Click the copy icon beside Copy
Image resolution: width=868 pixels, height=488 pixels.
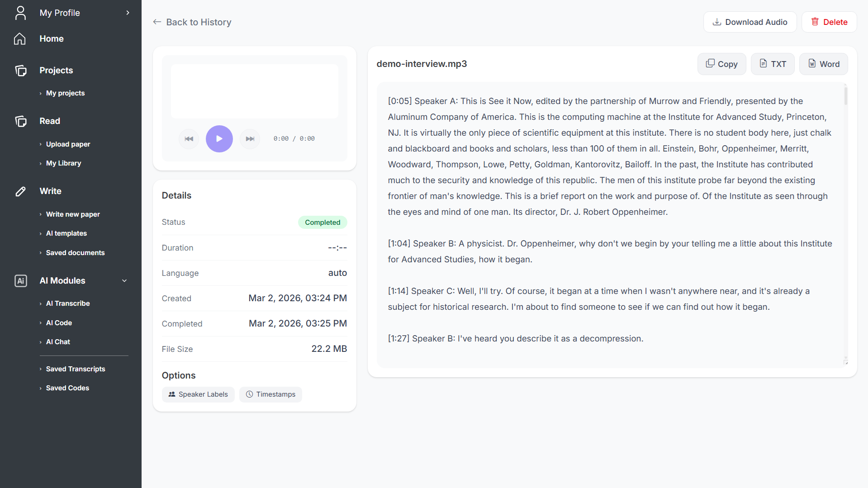pos(711,64)
